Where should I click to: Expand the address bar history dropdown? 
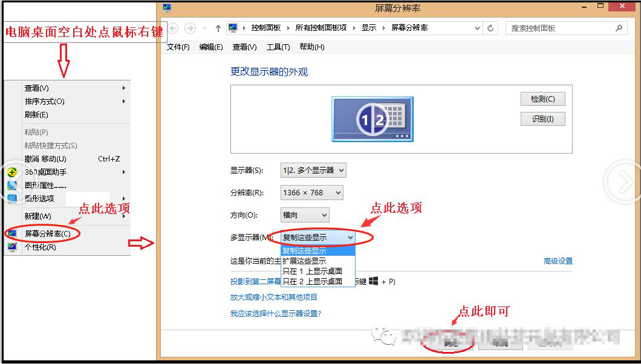coord(477,28)
